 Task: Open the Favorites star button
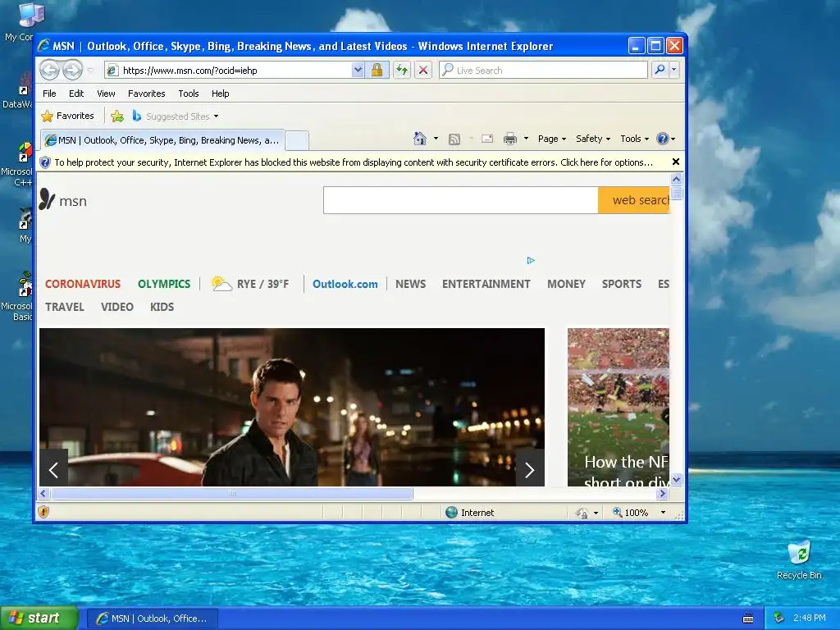click(67, 116)
